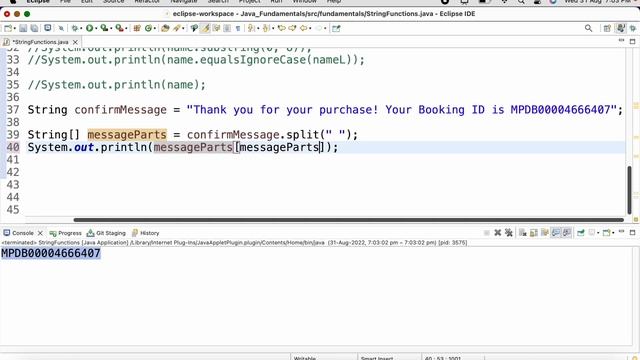Maximize the Console panel
This screenshot has width=640, height=360.
click(x=632, y=233)
